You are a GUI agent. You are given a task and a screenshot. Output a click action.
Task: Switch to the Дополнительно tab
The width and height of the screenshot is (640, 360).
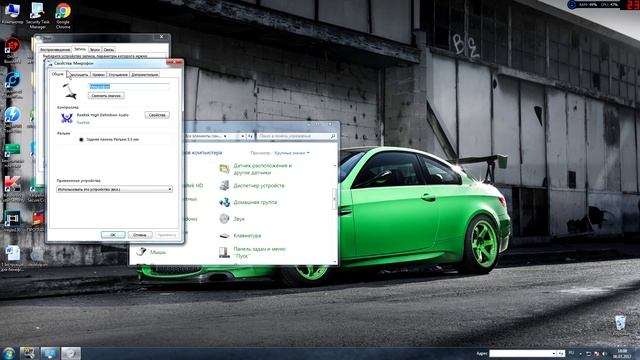(x=145, y=75)
